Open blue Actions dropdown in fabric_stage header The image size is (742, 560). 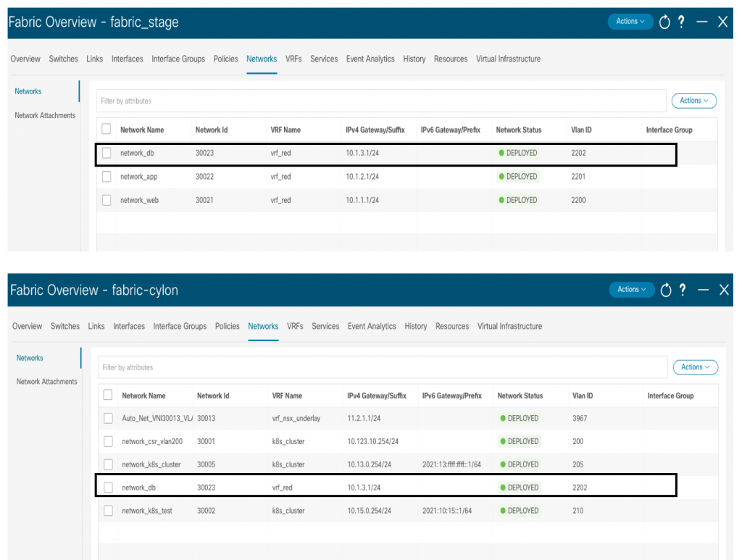(630, 22)
